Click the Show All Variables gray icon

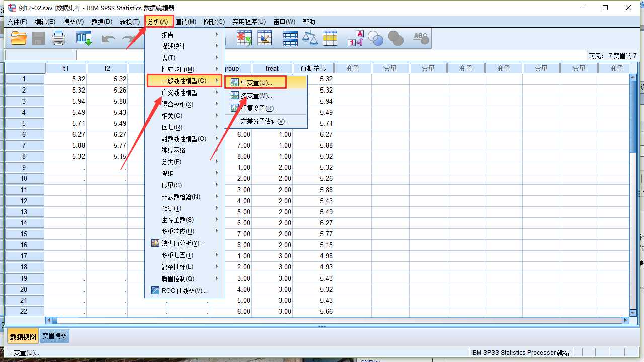pyautogui.click(x=396, y=39)
